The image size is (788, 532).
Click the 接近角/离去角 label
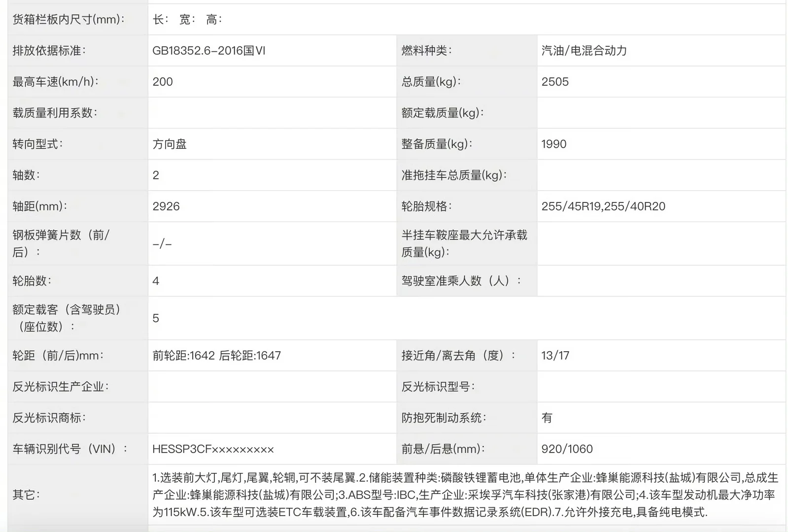tap(458, 356)
